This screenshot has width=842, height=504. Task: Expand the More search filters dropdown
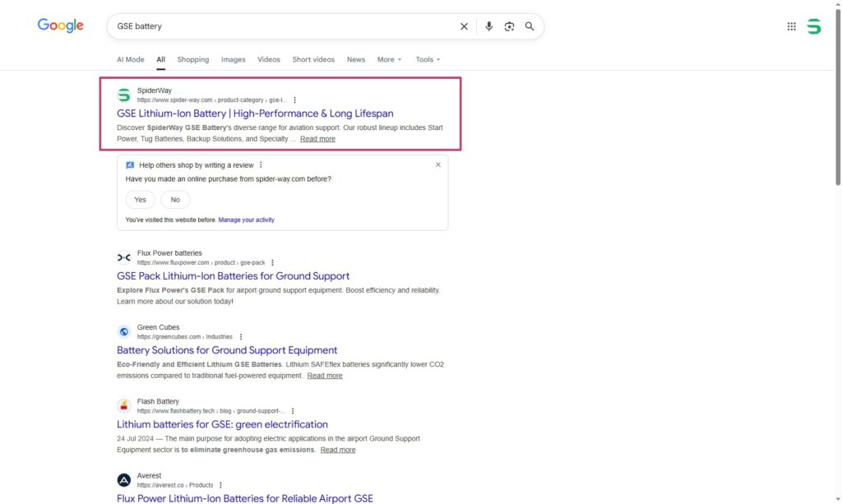pos(389,60)
